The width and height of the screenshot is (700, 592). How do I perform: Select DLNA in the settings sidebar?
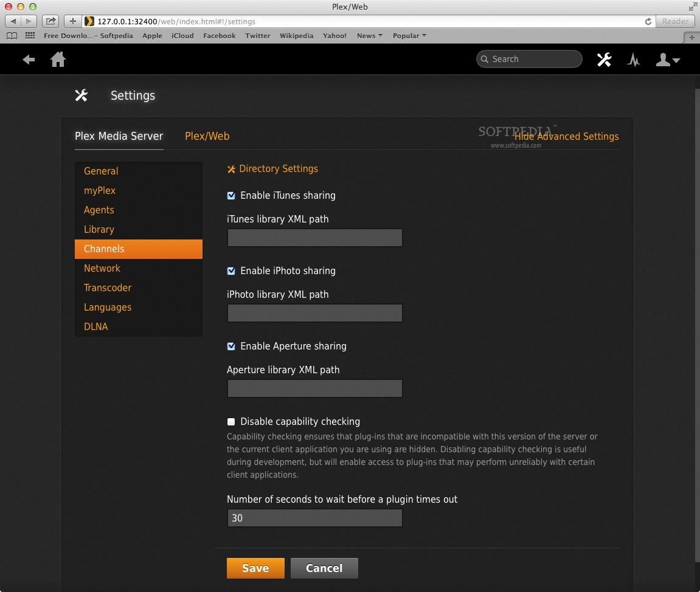pyautogui.click(x=139, y=326)
